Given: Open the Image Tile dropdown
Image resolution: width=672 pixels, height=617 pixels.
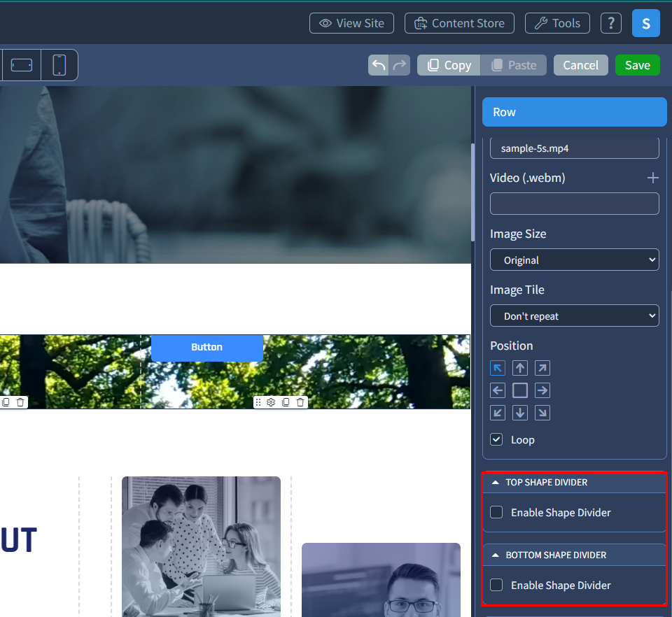Looking at the screenshot, I should point(574,315).
